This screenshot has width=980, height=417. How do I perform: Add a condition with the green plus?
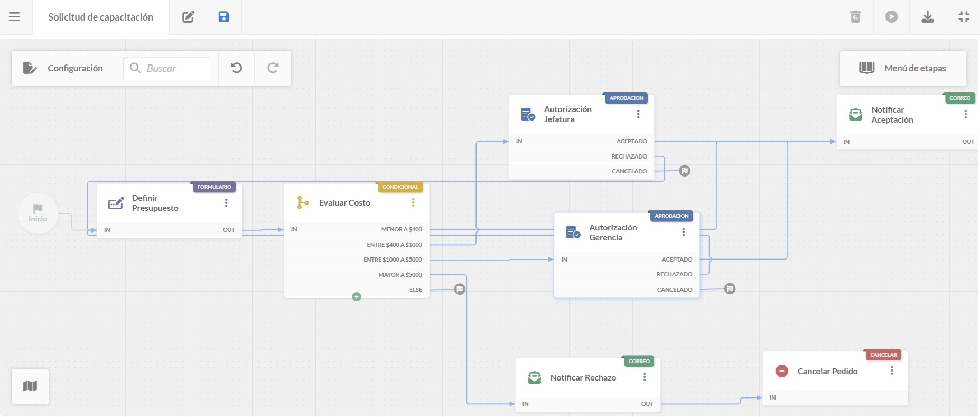point(357,297)
